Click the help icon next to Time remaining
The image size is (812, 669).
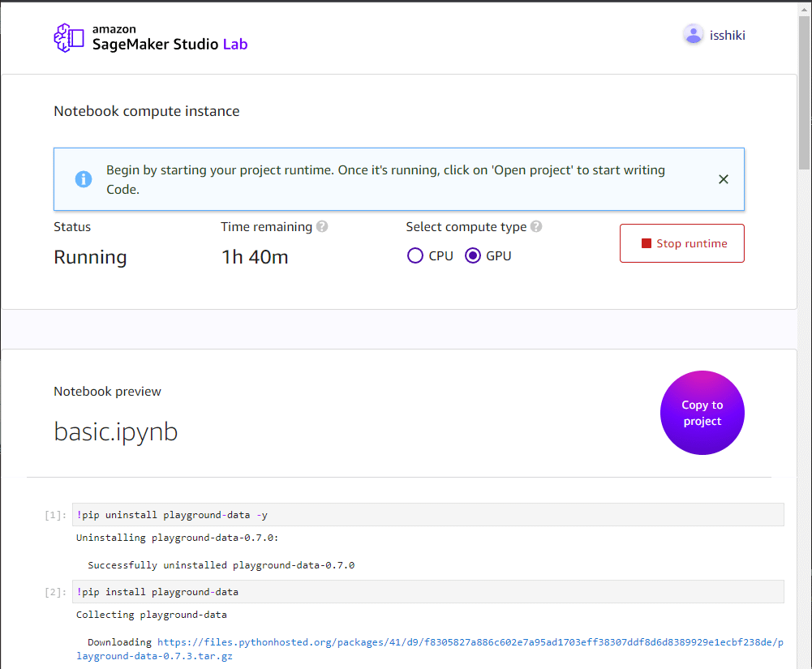[x=322, y=226]
